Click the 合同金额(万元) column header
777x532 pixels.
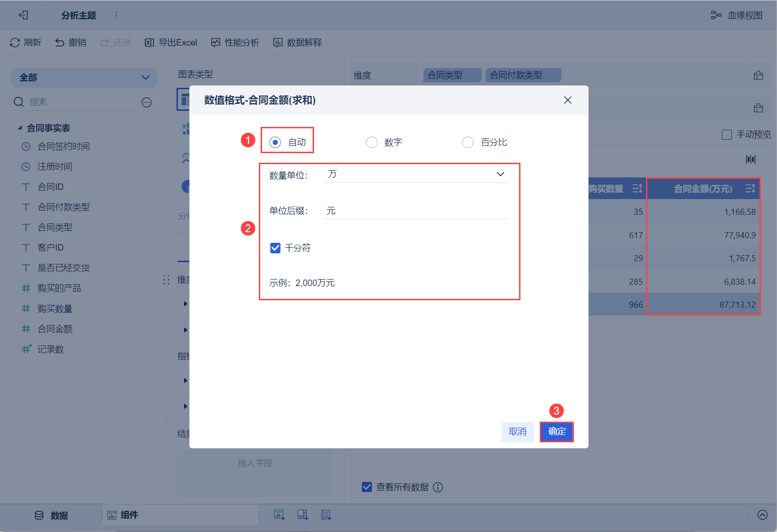[703, 189]
